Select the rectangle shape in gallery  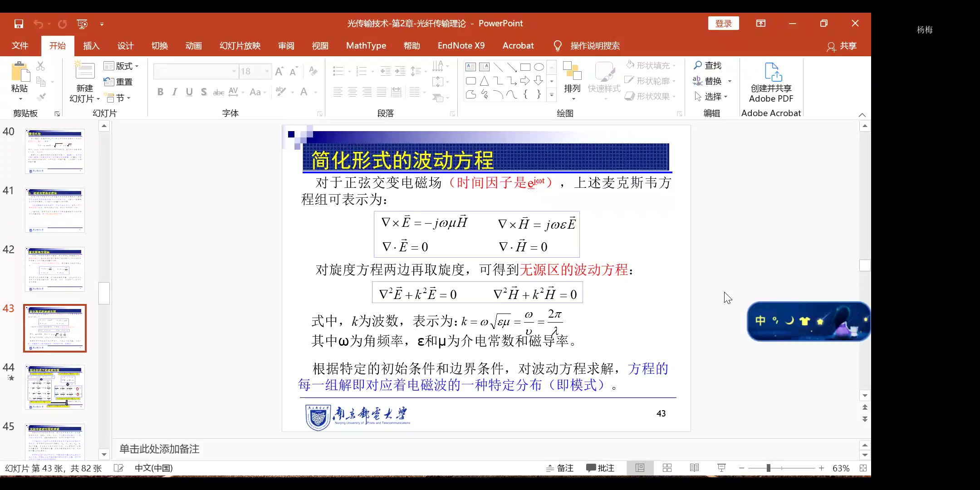point(525,67)
